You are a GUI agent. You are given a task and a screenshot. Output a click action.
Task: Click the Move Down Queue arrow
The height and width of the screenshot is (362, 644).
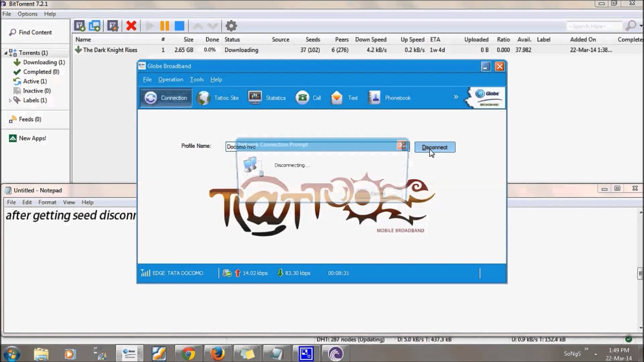[213, 26]
